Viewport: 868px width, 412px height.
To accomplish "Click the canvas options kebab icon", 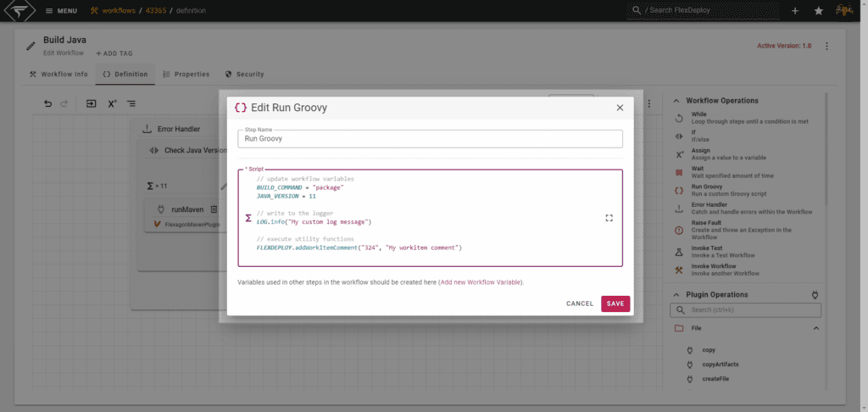I will pyautogui.click(x=649, y=103).
